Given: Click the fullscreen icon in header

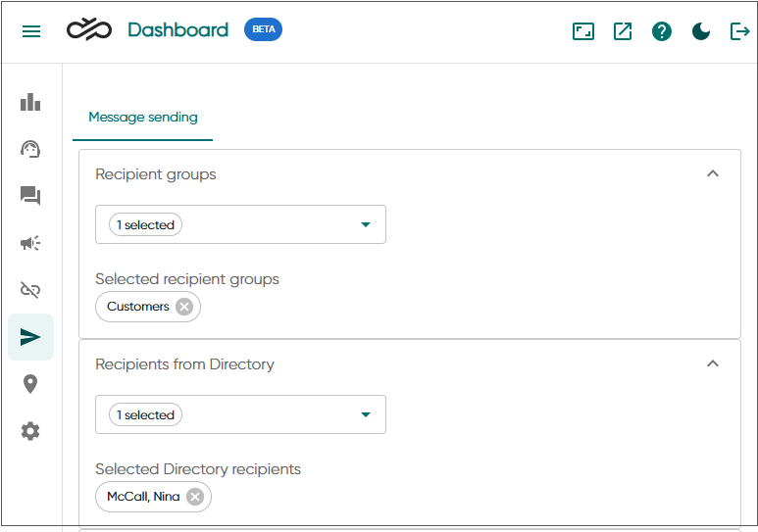Looking at the screenshot, I should pos(583,31).
